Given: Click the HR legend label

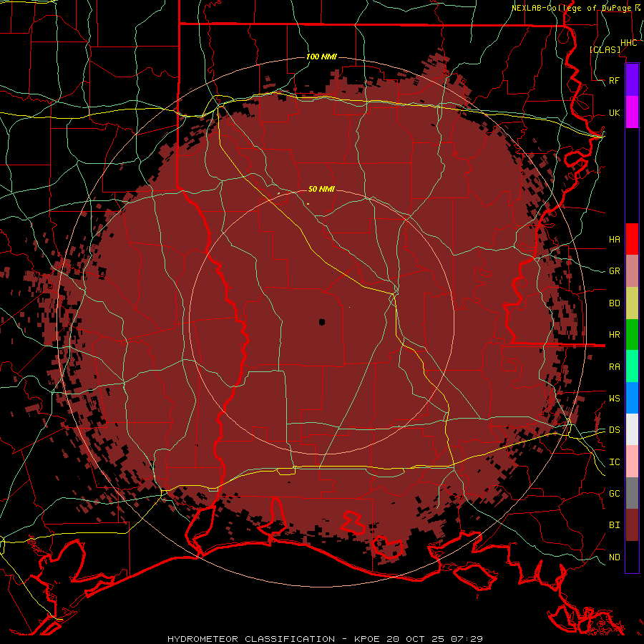Looking at the screenshot, I should 615,335.
